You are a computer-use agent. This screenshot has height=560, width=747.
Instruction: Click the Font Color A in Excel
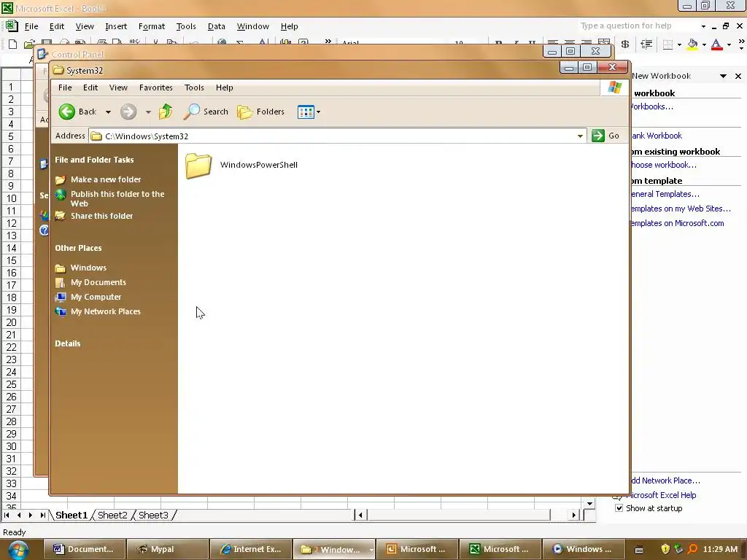pos(716,44)
